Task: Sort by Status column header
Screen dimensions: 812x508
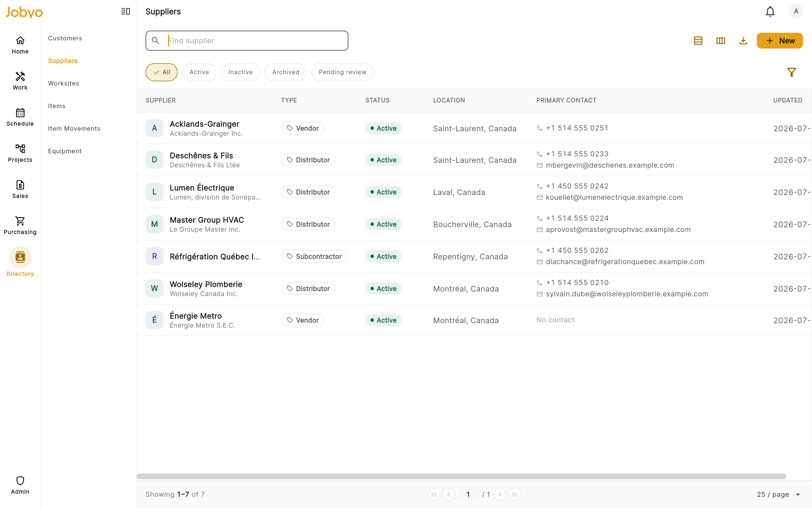Action: 378,100
